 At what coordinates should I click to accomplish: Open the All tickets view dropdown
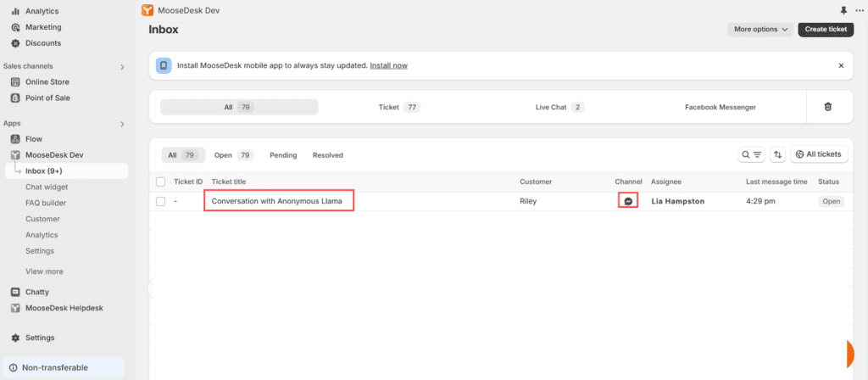click(820, 154)
